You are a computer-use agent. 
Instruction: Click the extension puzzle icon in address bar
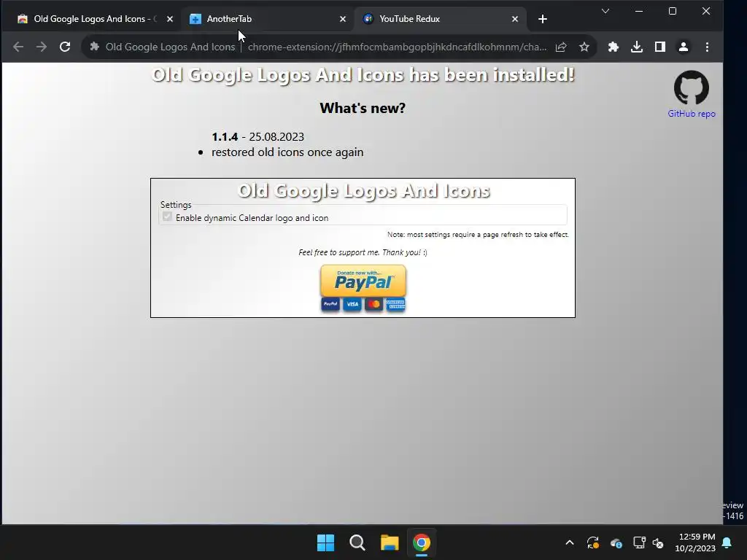tap(94, 47)
